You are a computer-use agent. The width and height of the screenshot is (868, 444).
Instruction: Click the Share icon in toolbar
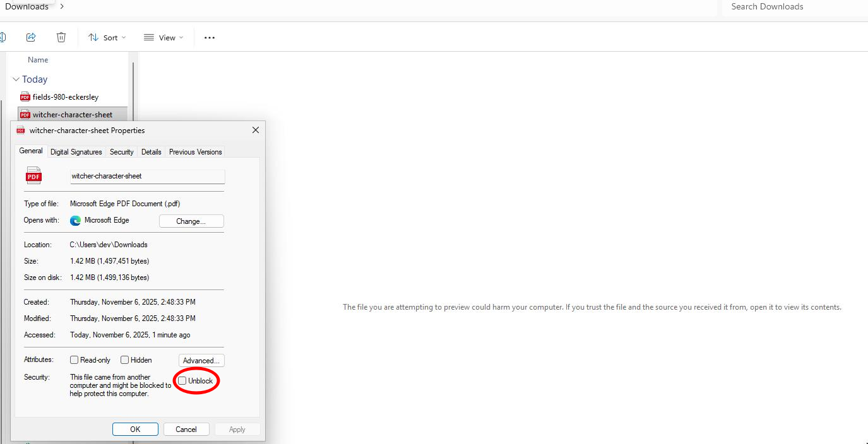[x=31, y=37]
